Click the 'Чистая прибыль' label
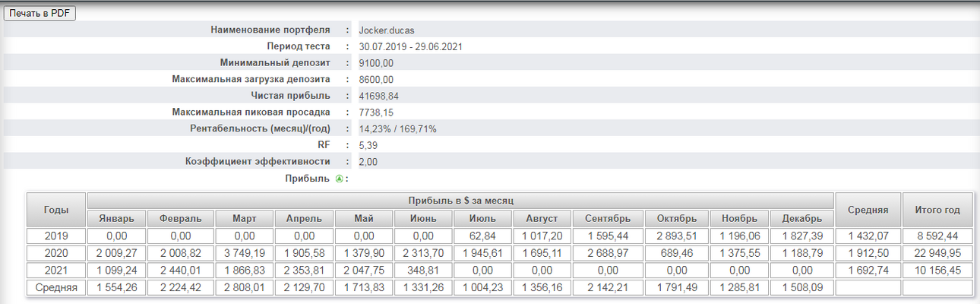This screenshot has width=980, height=304. (290, 96)
